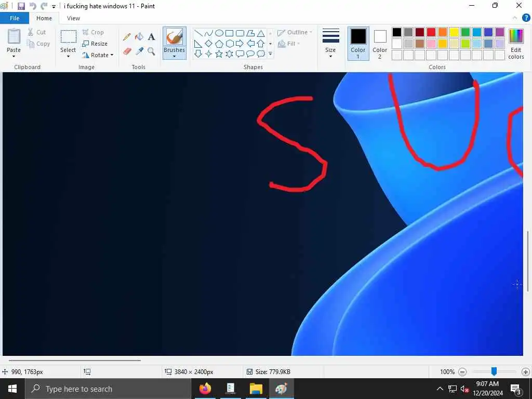Select the Pencil tool
Screen dimensions: 532x399
pos(127,37)
